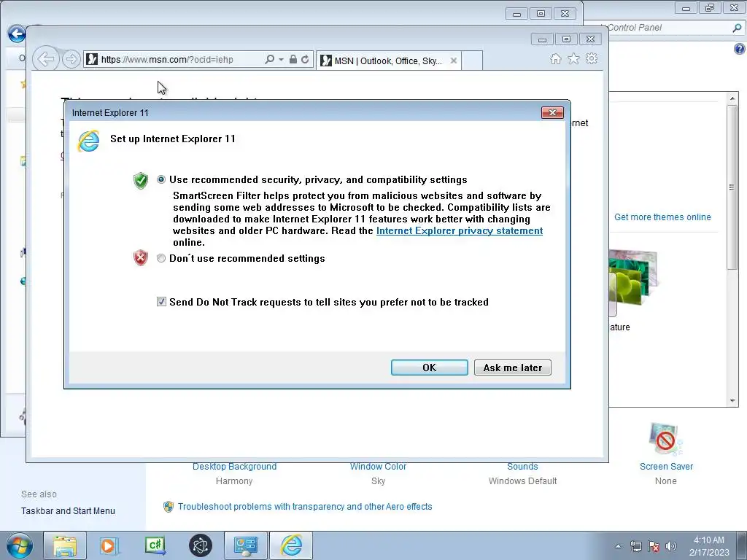Click the green shield recommended icon
This screenshot has height=560, width=747.
pyautogui.click(x=141, y=181)
